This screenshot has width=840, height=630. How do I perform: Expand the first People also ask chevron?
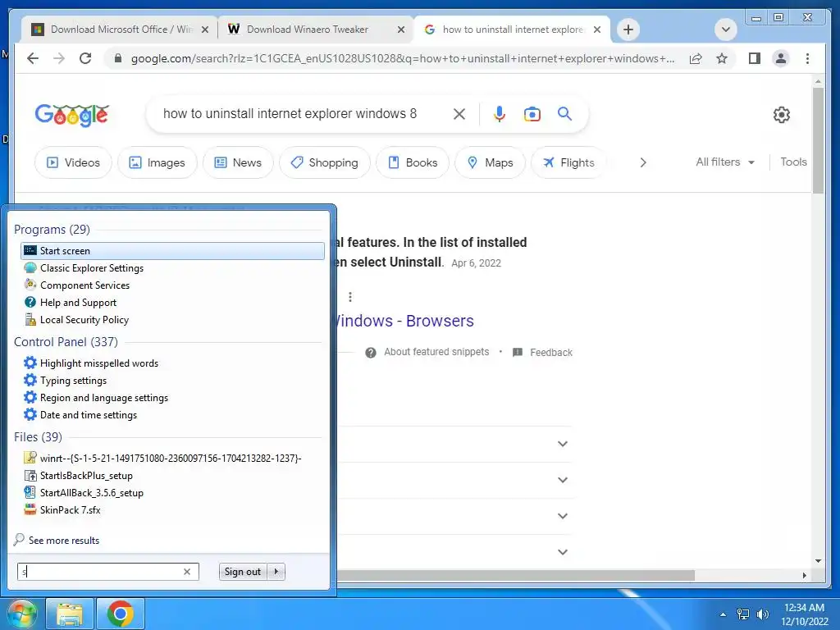tap(563, 444)
